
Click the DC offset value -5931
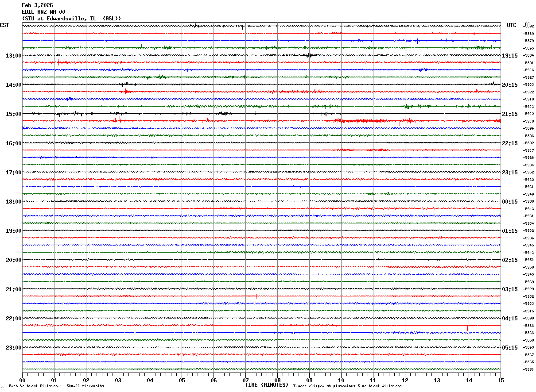pos(528,216)
